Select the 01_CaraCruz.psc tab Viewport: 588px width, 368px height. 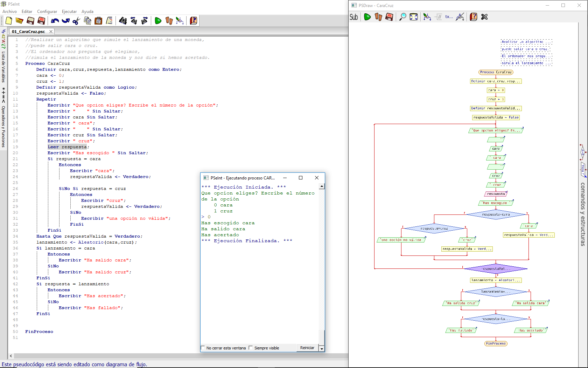click(28, 32)
